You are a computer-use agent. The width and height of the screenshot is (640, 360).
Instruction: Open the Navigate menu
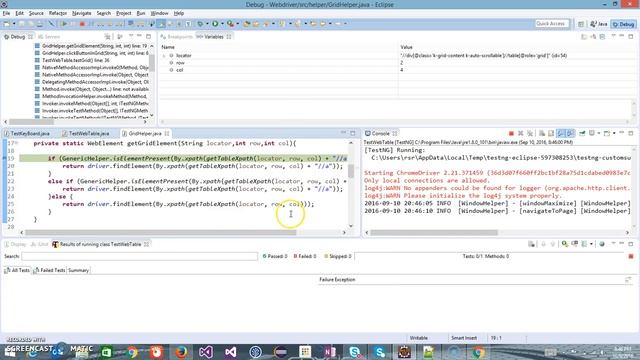82,13
